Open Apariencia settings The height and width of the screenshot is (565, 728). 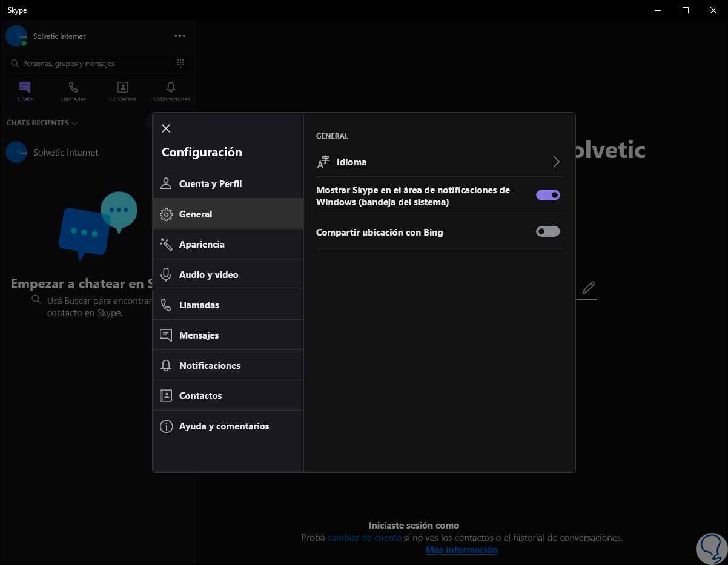tap(228, 244)
